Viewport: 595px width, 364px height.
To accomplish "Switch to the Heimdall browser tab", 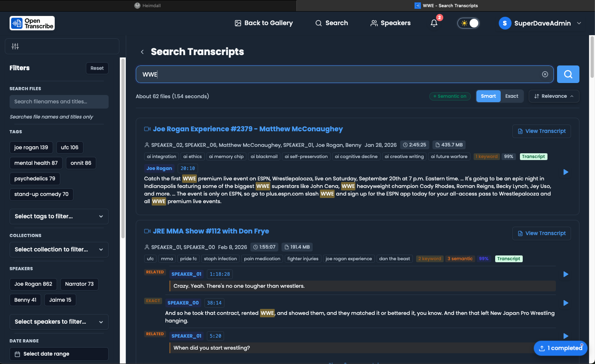I will click(x=148, y=6).
